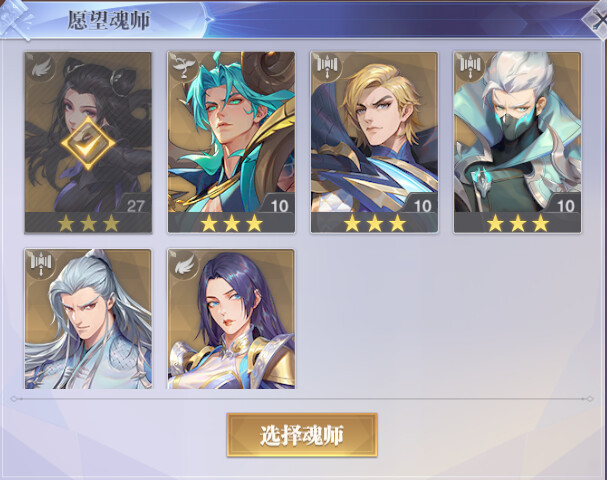Click the 27 count badge on first card

pyautogui.click(x=135, y=206)
